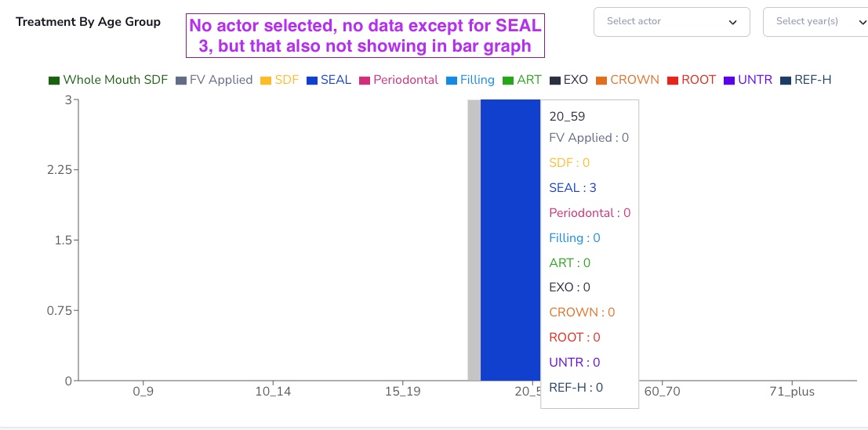The image size is (868, 430).
Task: Click the 71_plus age group axis label
Action: point(792,392)
